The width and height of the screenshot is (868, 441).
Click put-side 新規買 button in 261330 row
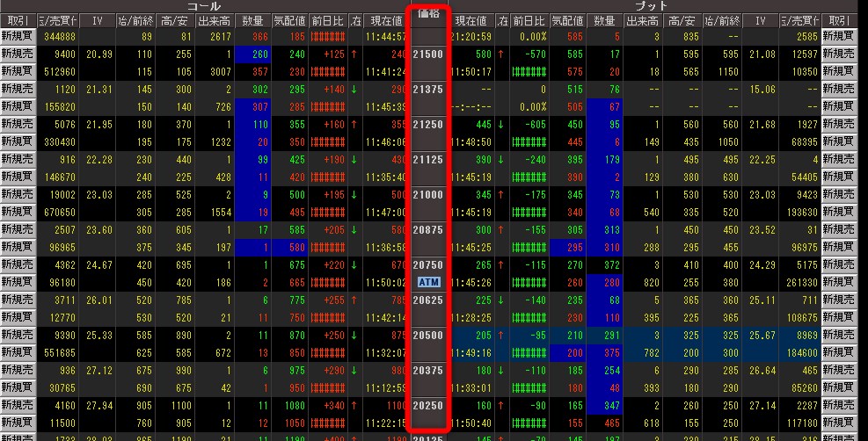point(839,282)
